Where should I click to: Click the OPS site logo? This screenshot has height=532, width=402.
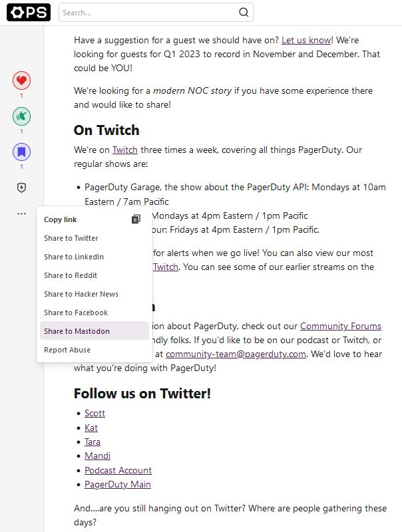[29, 12]
